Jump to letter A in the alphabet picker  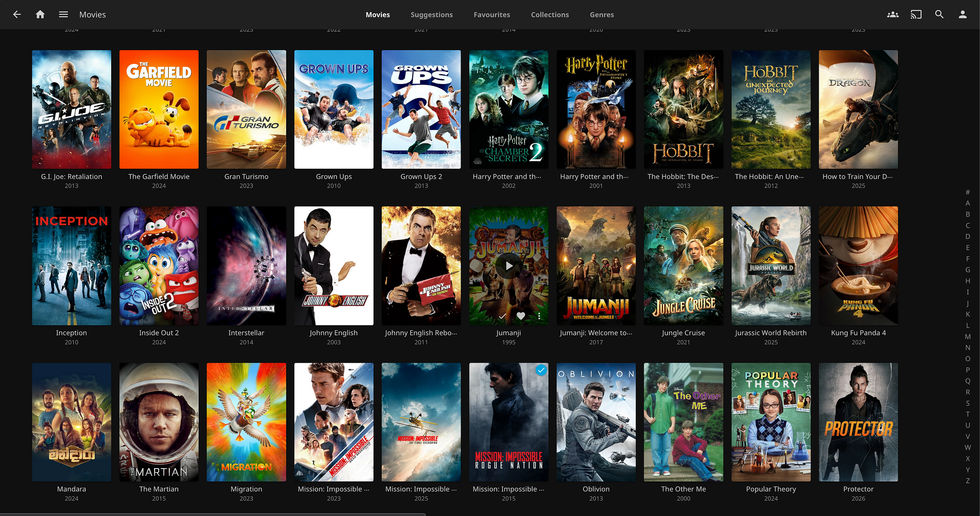click(968, 203)
